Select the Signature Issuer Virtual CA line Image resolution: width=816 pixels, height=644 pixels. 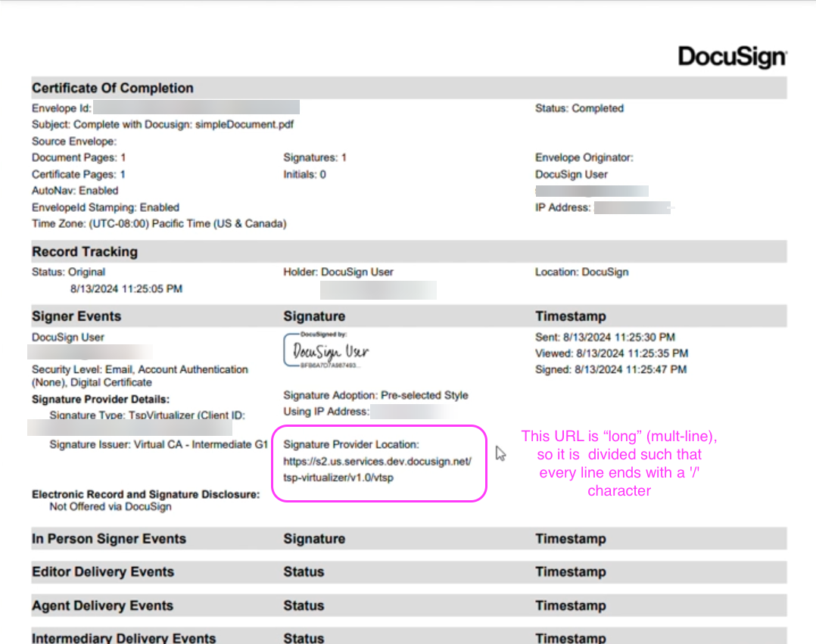click(159, 445)
